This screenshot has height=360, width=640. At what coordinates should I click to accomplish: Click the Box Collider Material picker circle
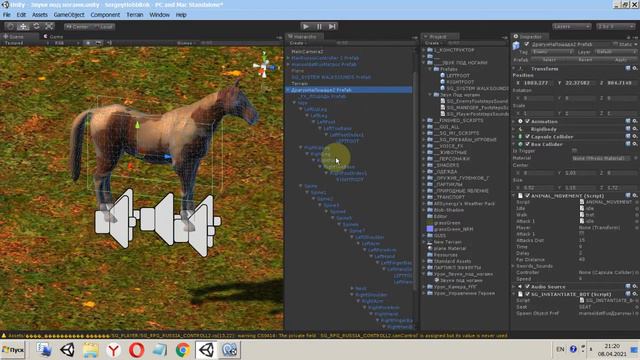[636, 158]
